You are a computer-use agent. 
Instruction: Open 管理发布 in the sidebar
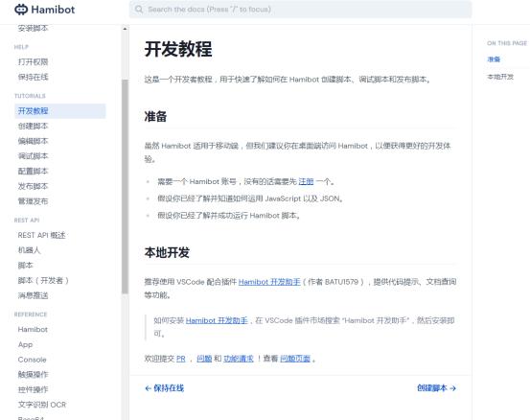click(x=34, y=201)
